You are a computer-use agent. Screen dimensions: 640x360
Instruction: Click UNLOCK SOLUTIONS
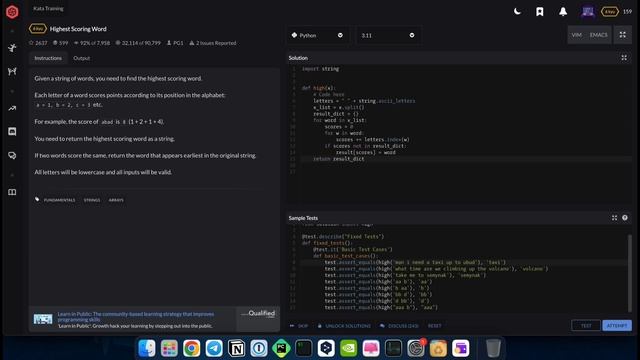(344, 326)
